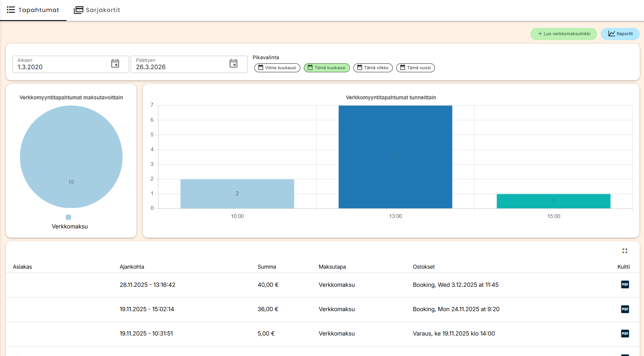
Task: Open the Sarjakortit tab
Action: [97, 10]
